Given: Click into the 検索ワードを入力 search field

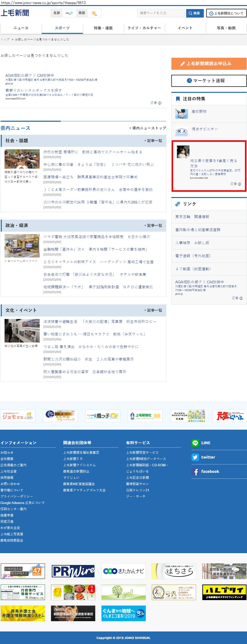Looking at the screenshot, I should pos(161,13).
